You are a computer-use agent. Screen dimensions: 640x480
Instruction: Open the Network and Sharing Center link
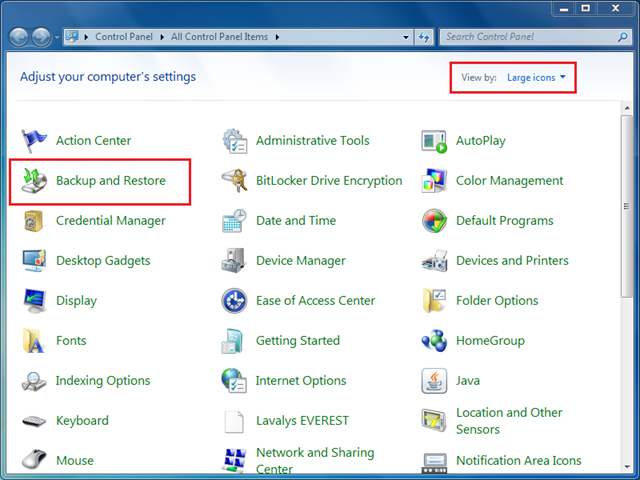point(315,461)
